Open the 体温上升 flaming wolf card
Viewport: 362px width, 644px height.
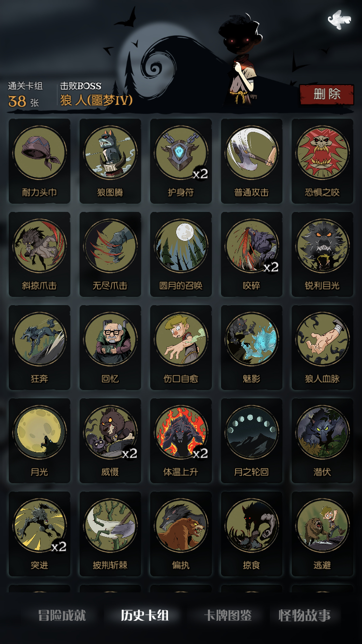point(181,441)
